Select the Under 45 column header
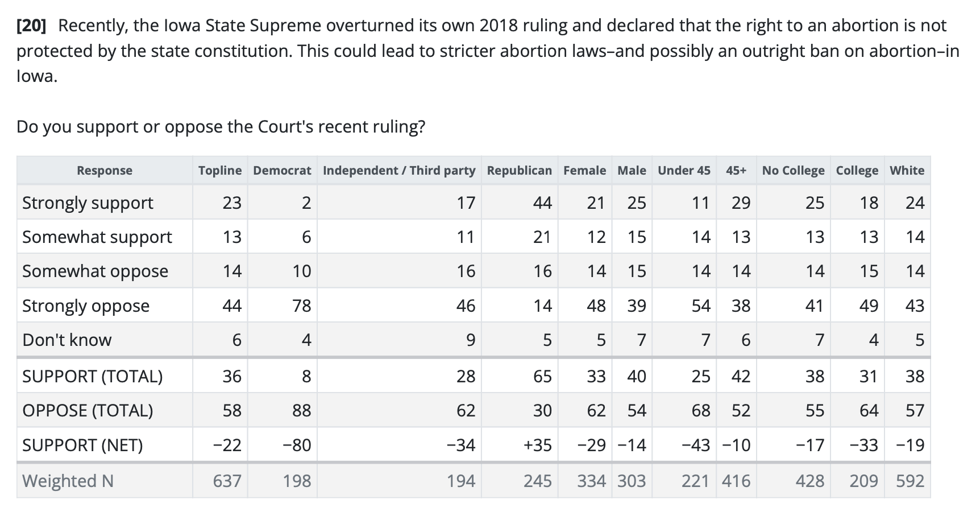Image resolution: width=980 pixels, height=520 pixels. point(684,171)
